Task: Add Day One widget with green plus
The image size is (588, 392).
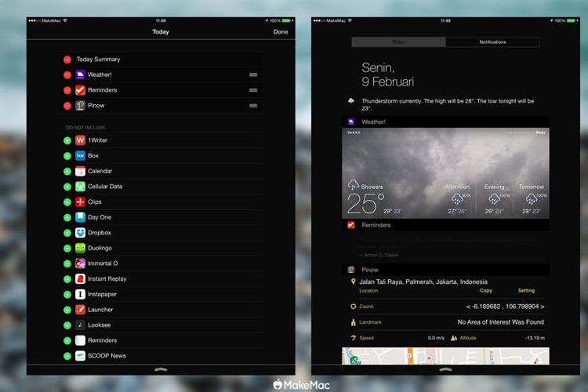Action: [x=67, y=217]
